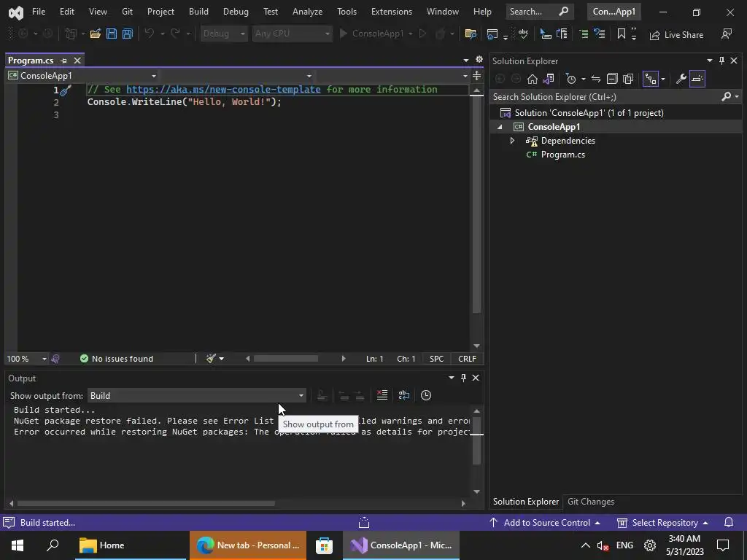The height and width of the screenshot is (560, 747).
Task: Switch to the Git Changes tab
Action: pos(591,502)
